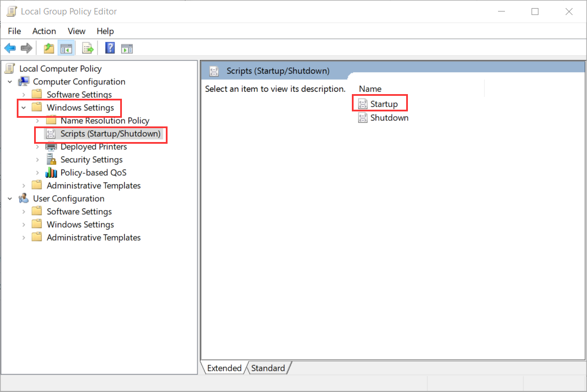Expand the Policy-based QoS node
The height and width of the screenshot is (392, 587).
pyautogui.click(x=38, y=173)
